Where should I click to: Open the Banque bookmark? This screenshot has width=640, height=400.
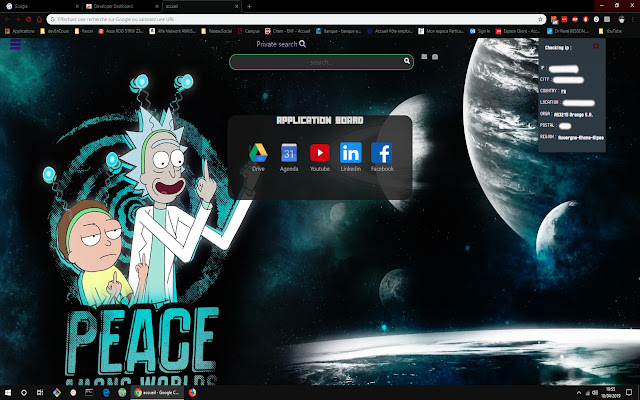(x=338, y=31)
